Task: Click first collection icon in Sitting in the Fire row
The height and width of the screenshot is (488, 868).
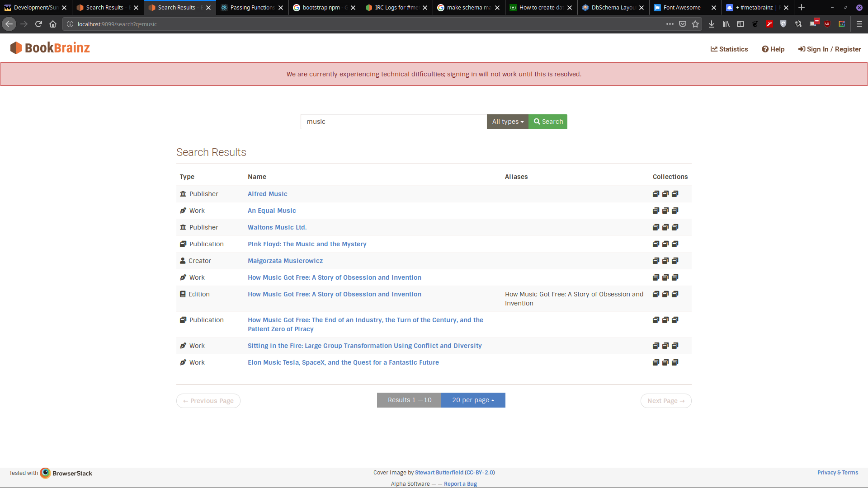Action: [656, 346]
